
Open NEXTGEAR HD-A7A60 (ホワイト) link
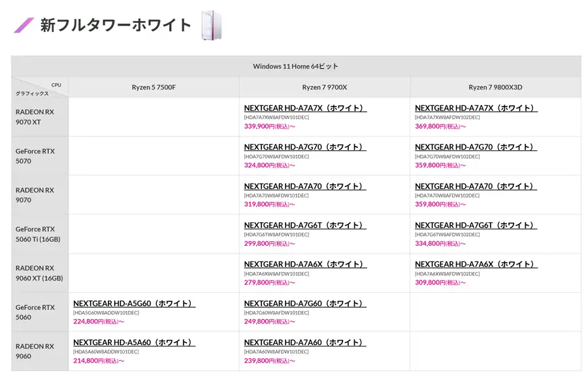click(x=305, y=343)
